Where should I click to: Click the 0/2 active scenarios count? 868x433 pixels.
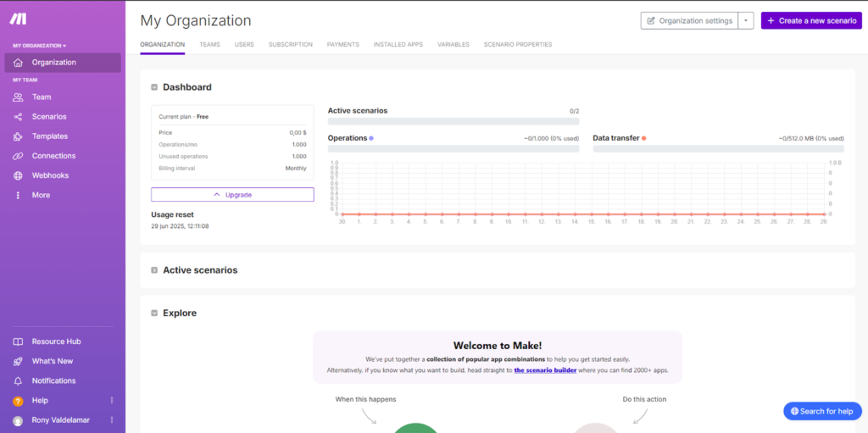point(574,111)
